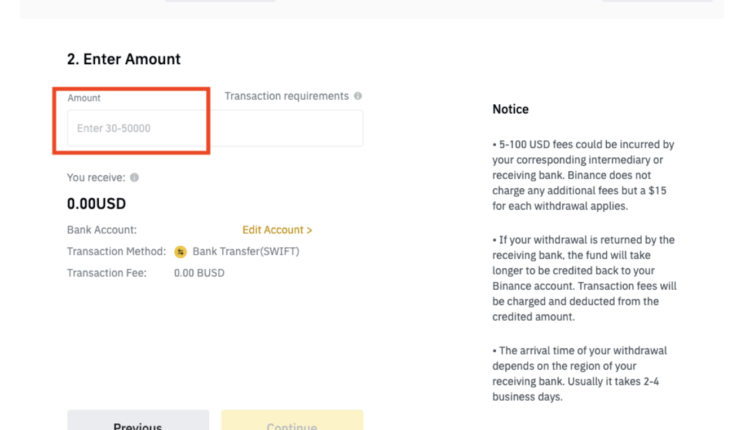
Task: Click the 0.00 BUSD fee value
Action: (x=199, y=273)
